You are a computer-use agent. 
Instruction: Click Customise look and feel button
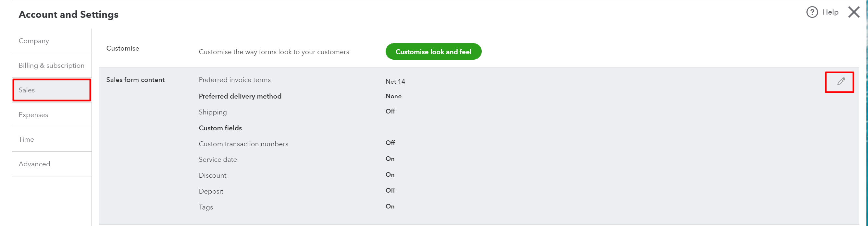click(433, 52)
